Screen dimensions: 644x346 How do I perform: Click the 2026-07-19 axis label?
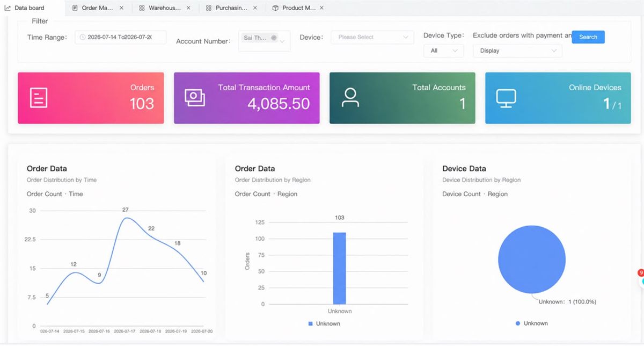point(177,331)
